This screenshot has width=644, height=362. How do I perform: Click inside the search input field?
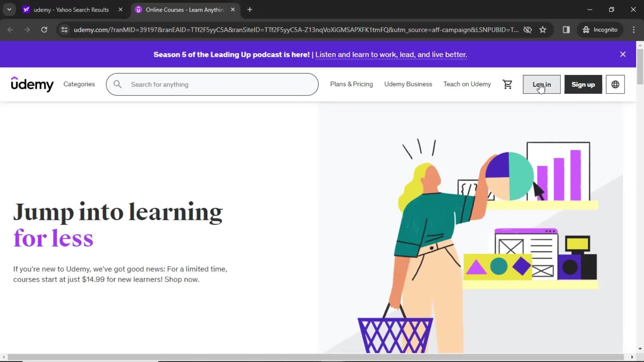click(212, 84)
